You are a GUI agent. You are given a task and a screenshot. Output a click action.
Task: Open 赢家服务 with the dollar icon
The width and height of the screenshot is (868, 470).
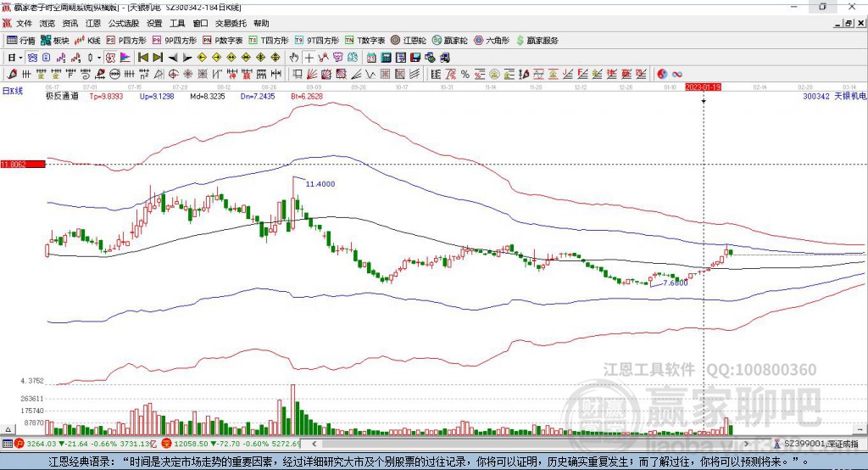pos(537,41)
